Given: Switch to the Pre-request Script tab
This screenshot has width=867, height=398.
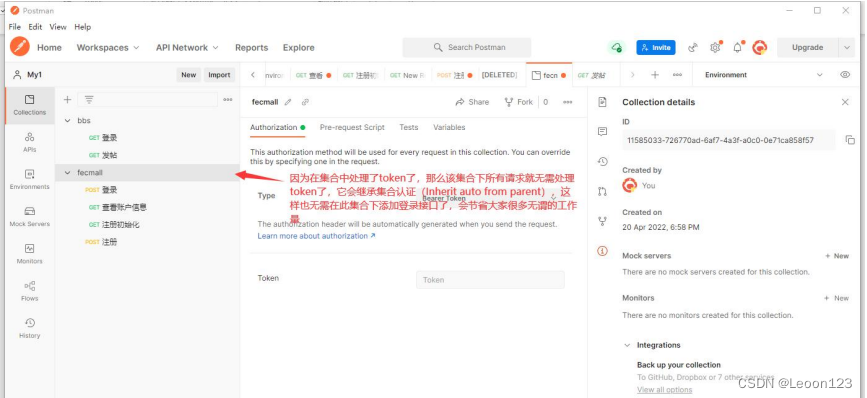Looking at the screenshot, I should [352, 127].
